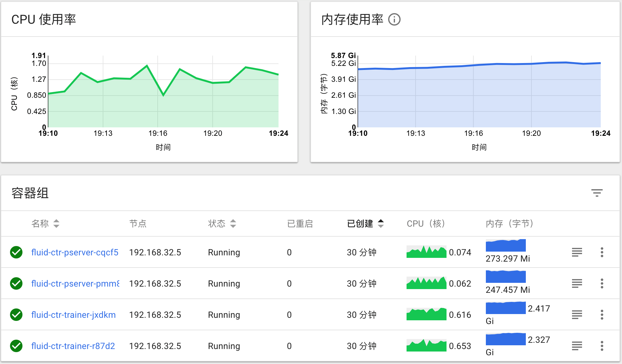Click 30 分钟 in fluid-ctr-trainer-r87d2 row
622x364 pixels.
coord(362,346)
